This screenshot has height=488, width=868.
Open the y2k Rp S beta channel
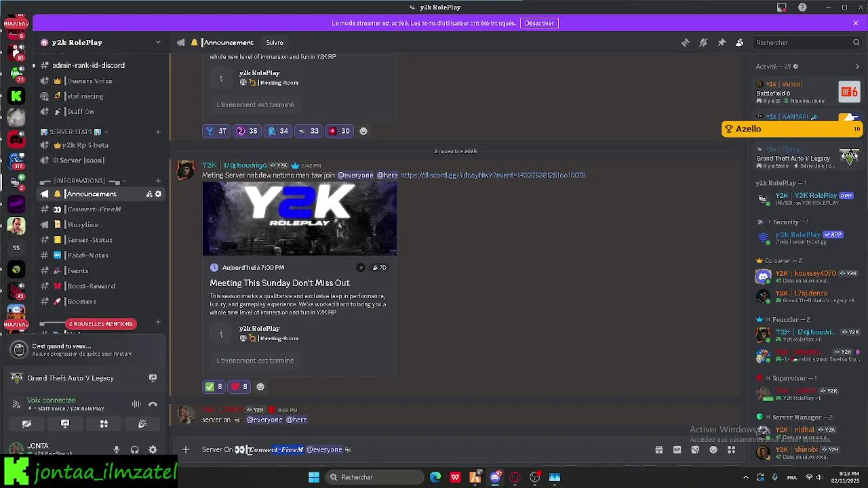pyautogui.click(x=85, y=145)
